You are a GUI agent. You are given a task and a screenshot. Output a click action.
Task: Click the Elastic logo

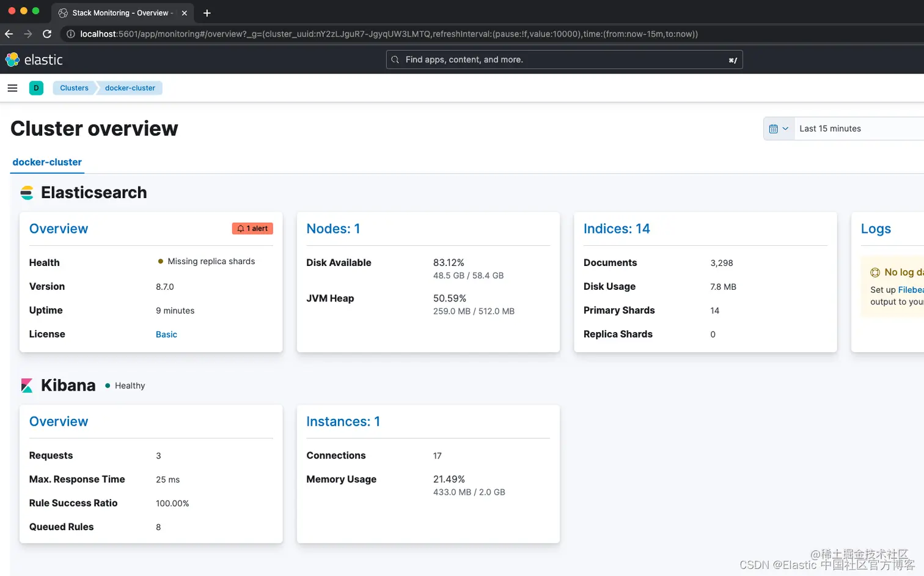pos(34,59)
